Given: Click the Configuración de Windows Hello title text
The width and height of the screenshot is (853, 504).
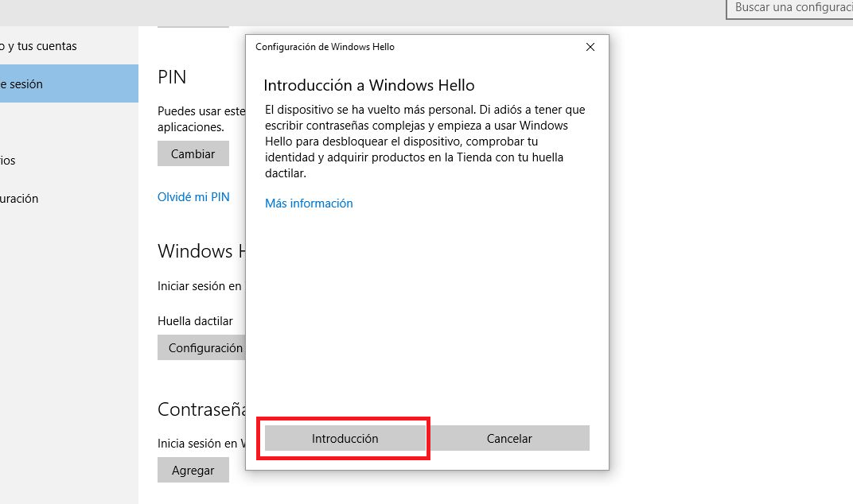Looking at the screenshot, I should [325, 47].
